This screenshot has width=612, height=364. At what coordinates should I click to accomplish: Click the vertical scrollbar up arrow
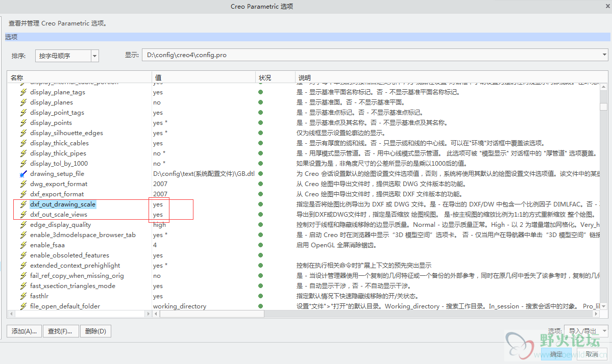point(603,87)
